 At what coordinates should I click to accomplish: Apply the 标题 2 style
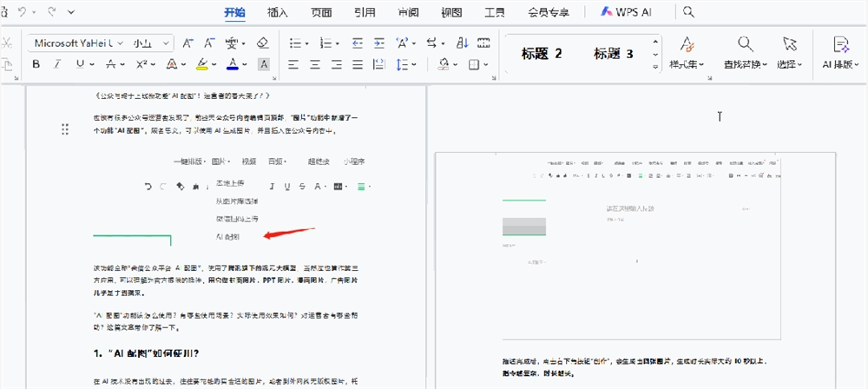[x=542, y=54]
